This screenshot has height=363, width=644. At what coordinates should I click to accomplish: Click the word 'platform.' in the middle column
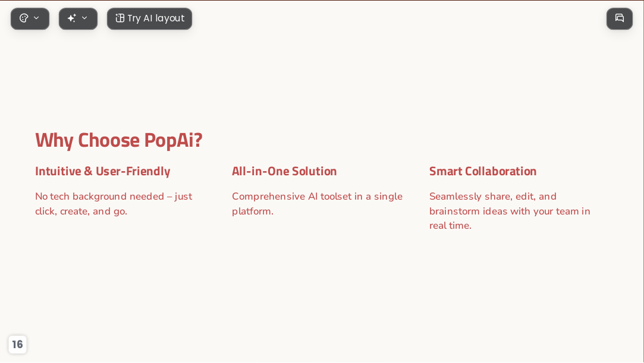coord(253,212)
